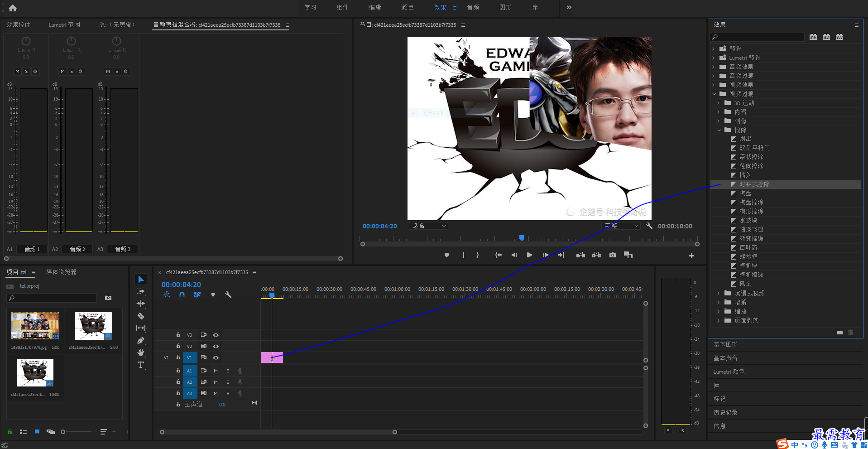
Task: Open the Lumetri 颜色 panel
Action: (x=729, y=372)
